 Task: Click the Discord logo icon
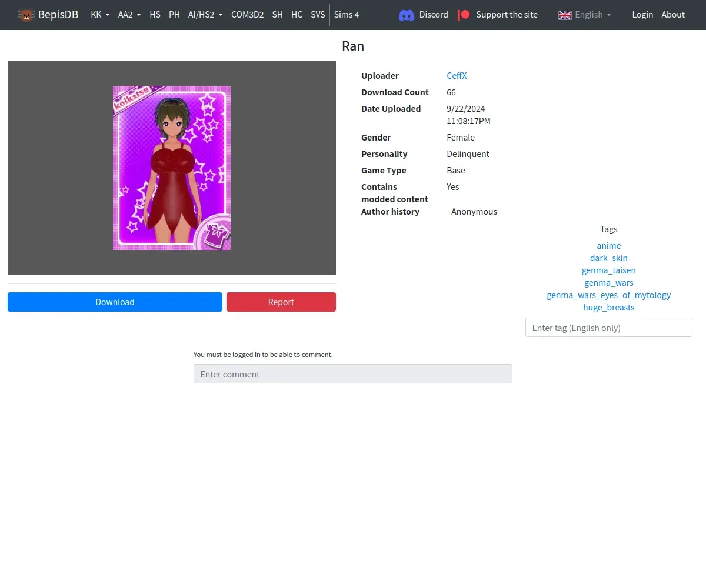(407, 15)
